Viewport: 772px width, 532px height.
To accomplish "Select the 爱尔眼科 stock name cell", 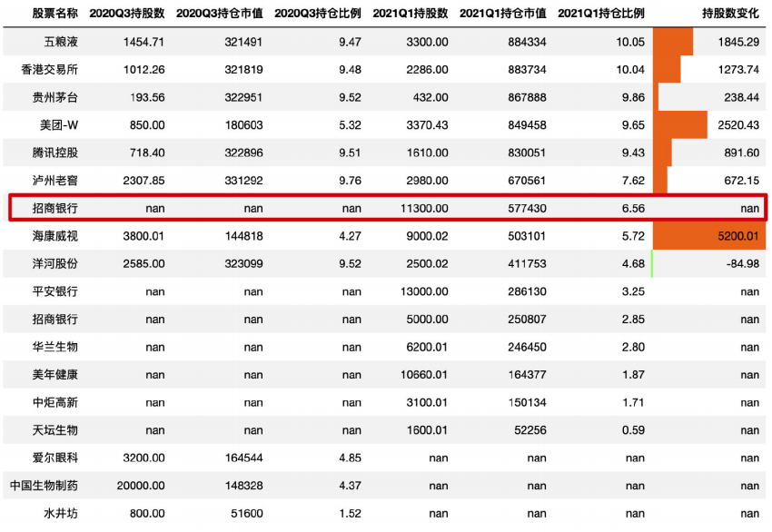I will (x=54, y=458).
